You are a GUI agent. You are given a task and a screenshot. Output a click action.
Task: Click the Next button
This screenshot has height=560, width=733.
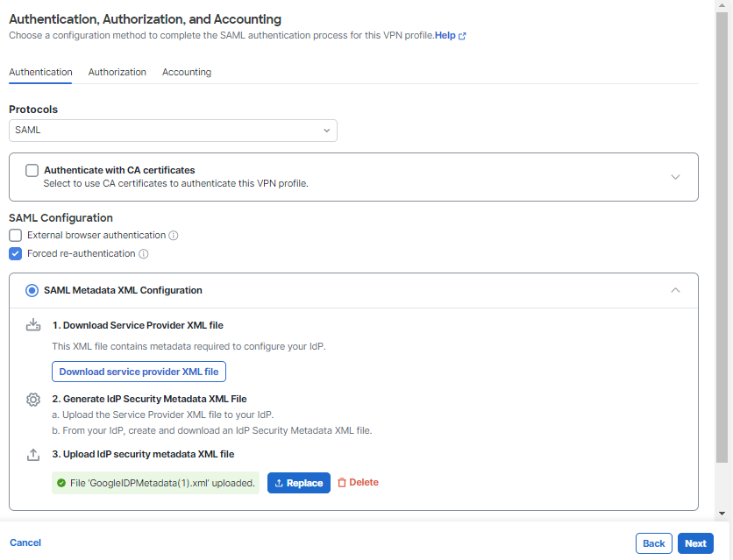[x=695, y=543]
